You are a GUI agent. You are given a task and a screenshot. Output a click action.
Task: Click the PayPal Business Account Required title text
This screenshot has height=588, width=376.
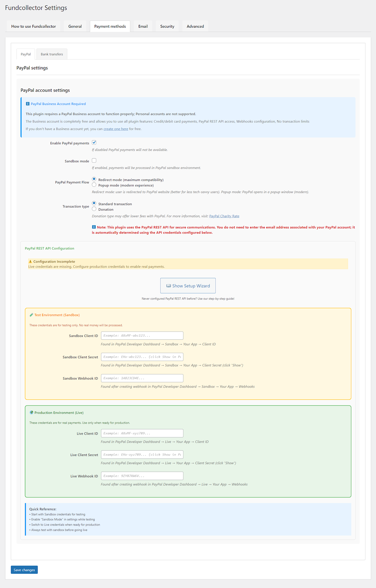(x=58, y=104)
